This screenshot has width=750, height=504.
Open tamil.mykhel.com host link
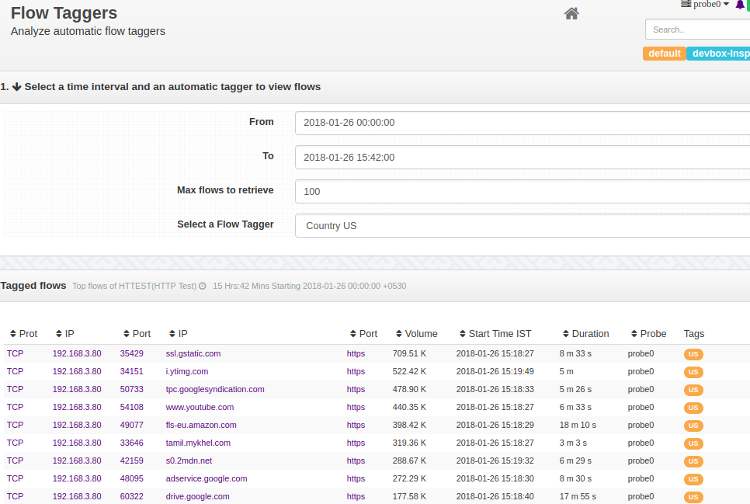198,443
